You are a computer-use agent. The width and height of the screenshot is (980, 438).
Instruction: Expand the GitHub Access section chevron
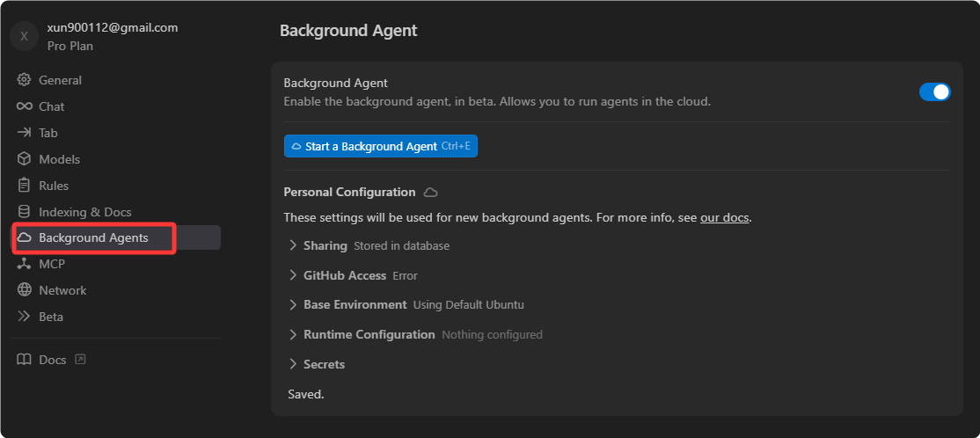pyautogui.click(x=292, y=275)
